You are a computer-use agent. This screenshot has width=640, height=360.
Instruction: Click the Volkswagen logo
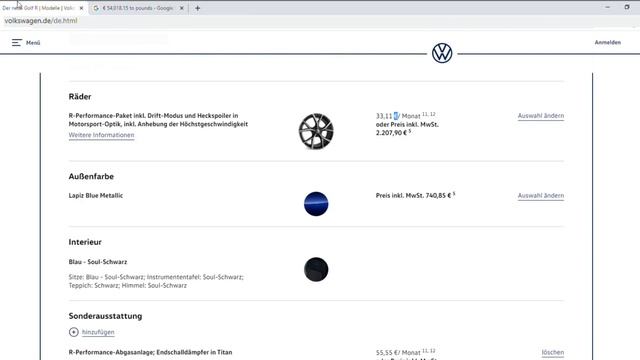[442, 53]
